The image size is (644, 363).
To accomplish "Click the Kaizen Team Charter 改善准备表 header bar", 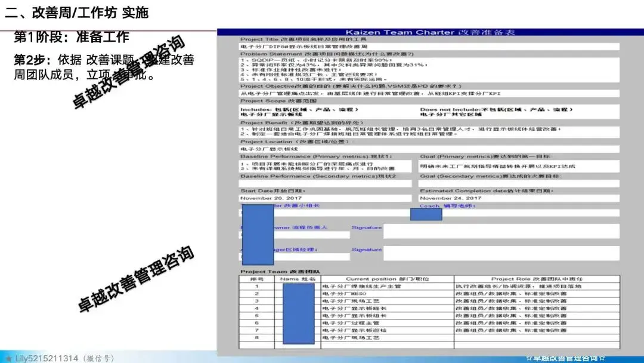I will (x=430, y=32).
